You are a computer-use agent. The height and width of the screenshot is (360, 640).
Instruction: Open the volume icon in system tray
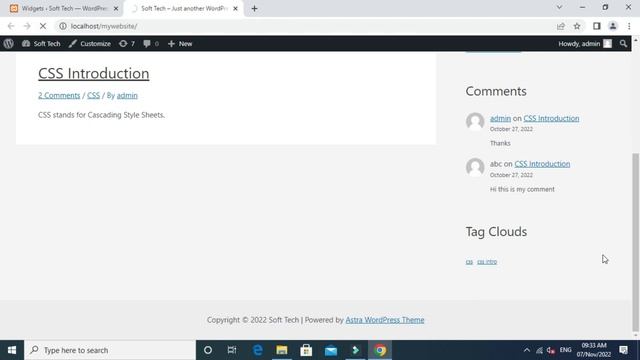551,350
